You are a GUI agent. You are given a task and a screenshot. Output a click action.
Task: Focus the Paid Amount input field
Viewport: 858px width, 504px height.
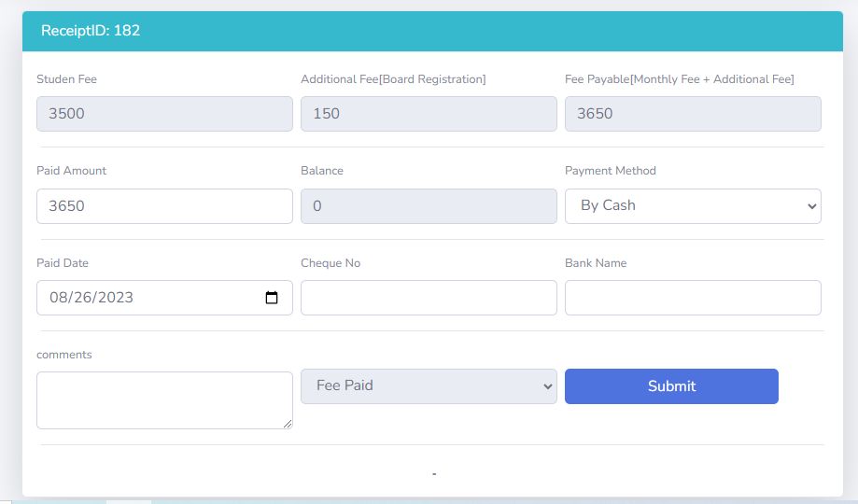164,206
